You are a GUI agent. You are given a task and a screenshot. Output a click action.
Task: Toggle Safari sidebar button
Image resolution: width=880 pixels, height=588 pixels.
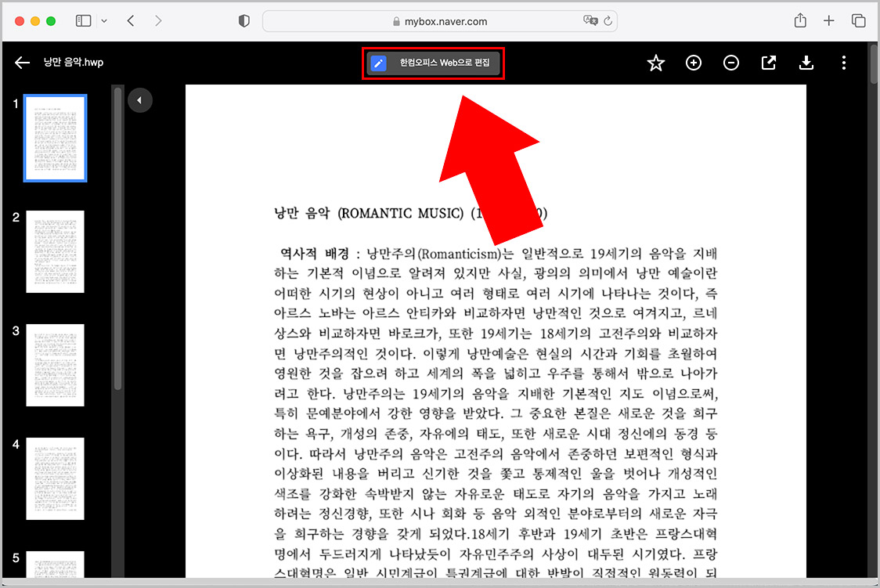tap(83, 21)
